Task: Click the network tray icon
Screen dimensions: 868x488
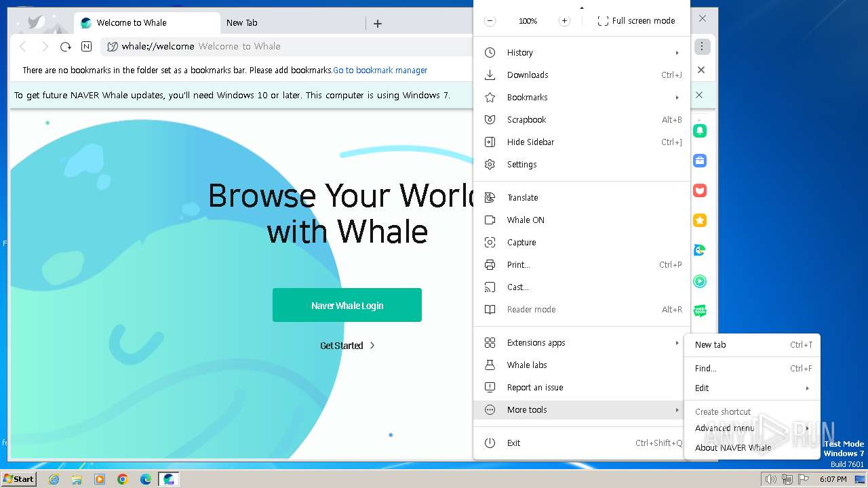Action: (787, 479)
